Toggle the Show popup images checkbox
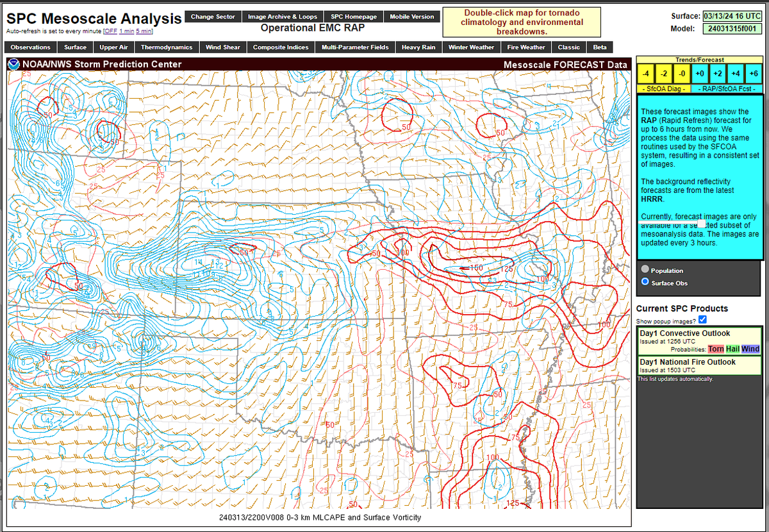Image resolution: width=769 pixels, height=532 pixels. point(703,320)
